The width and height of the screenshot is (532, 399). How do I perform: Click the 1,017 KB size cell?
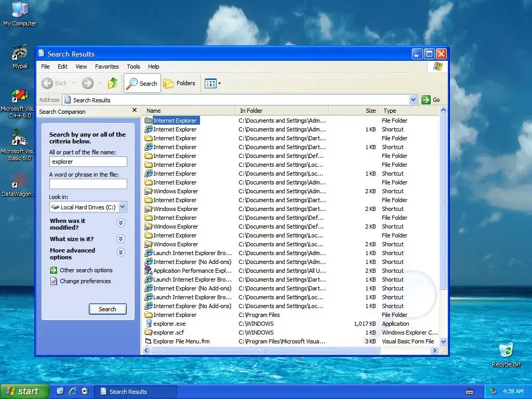[x=365, y=324]
